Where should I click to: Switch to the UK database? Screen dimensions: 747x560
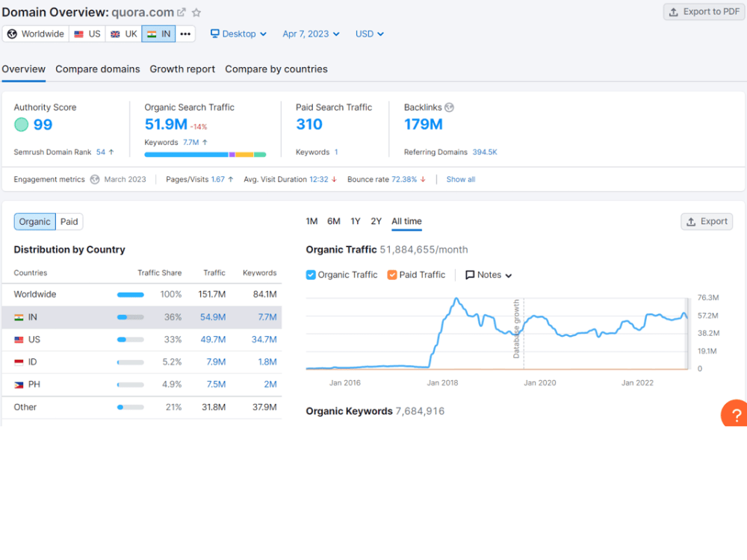123,34
